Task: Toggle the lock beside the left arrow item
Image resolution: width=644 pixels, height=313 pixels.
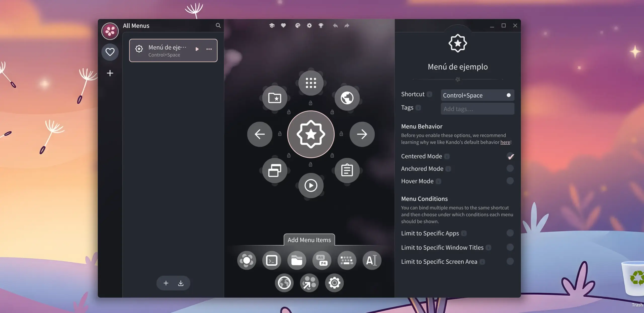Action: (x=280, y=134)
